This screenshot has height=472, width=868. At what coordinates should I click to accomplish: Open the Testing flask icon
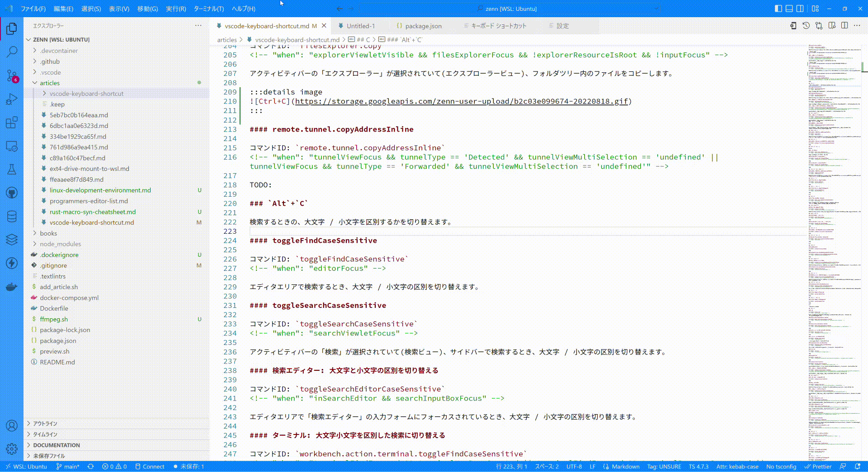coord(12,170)
